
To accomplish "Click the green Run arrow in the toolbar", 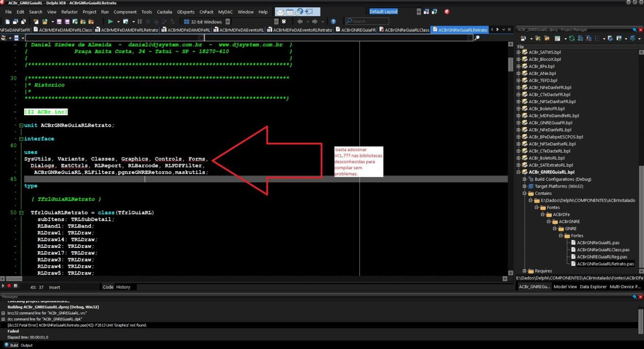I will point(111,21).
